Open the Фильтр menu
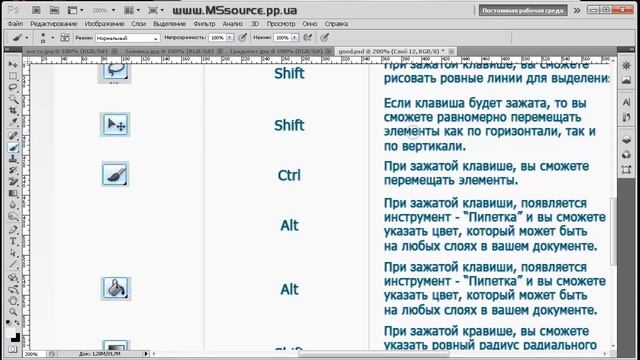This screenshot has width=640, height=360. [x=204, y=24]
